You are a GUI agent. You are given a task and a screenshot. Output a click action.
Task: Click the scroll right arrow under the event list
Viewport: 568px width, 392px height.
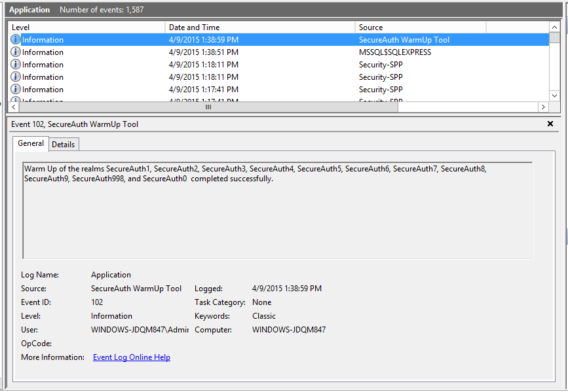click(542, 107)
